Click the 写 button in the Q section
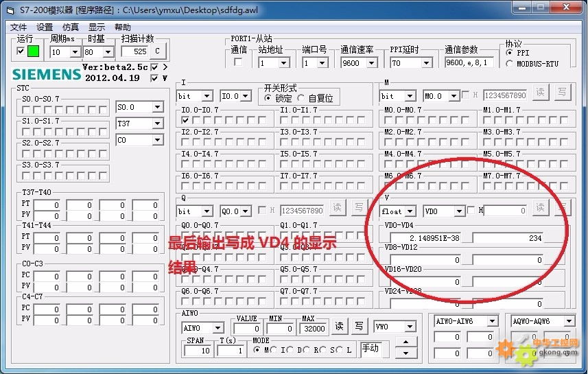The width and height of the screenshot is (588, 374). (359, 207)
